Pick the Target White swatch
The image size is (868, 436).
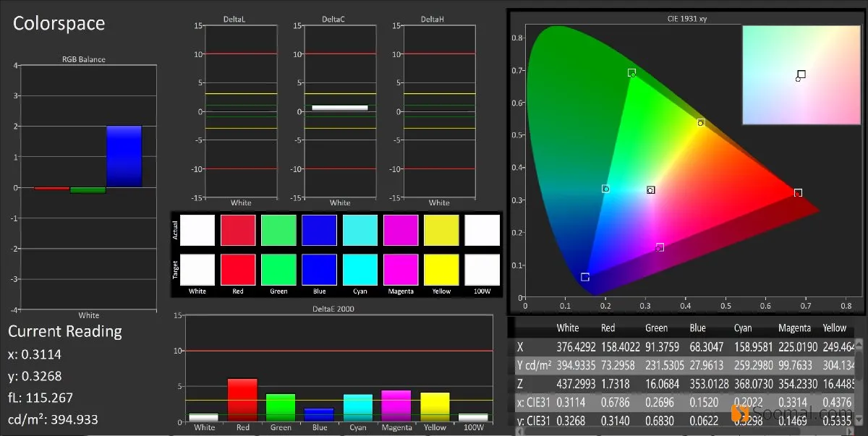tap(197, 270)
